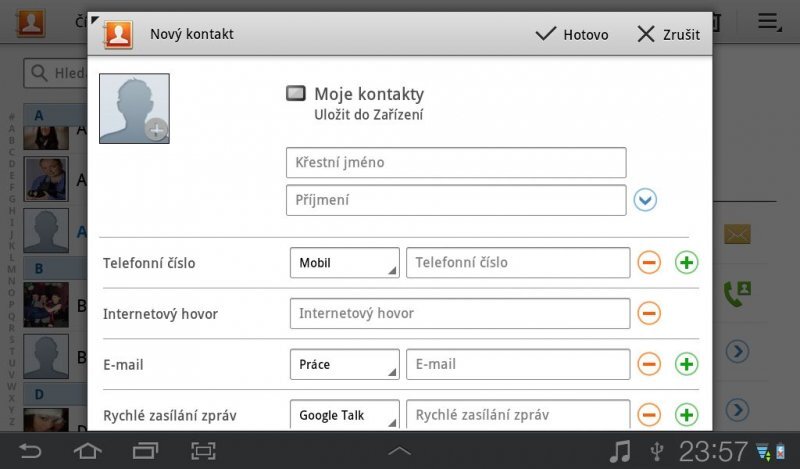
Task: Cancel new contact with Zrušit
Action: 668,35
